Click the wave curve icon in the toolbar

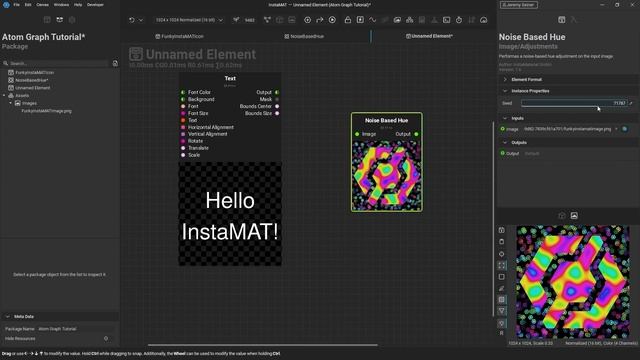pyautogui.click(x=373, y=20)
